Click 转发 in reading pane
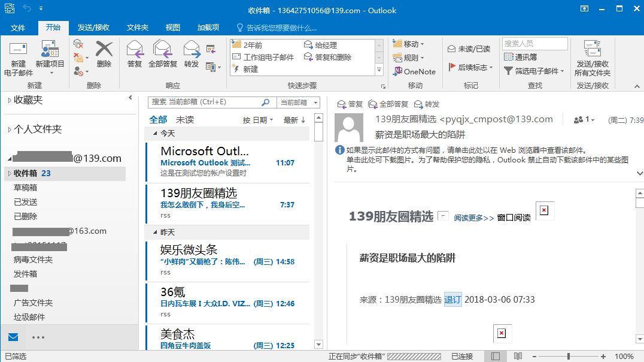 pyautogui.click(x=427, y=104)
